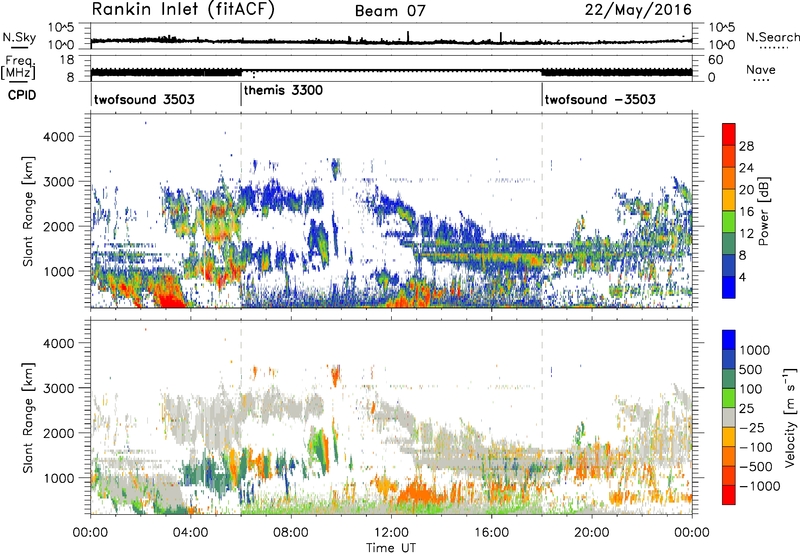This screenshot has width=800, height=554.
Task: Select the light green 12–16 dB Power swatch
Action: coord(729,221)
